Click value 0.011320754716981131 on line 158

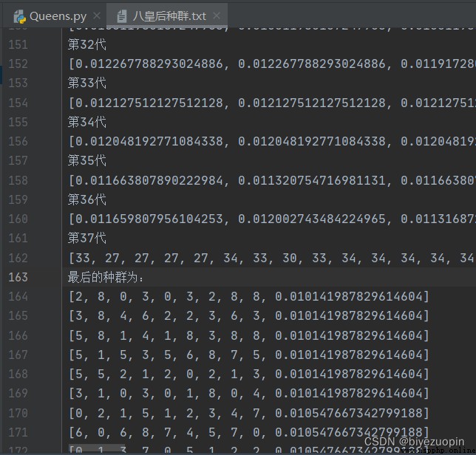pos(311,180)
